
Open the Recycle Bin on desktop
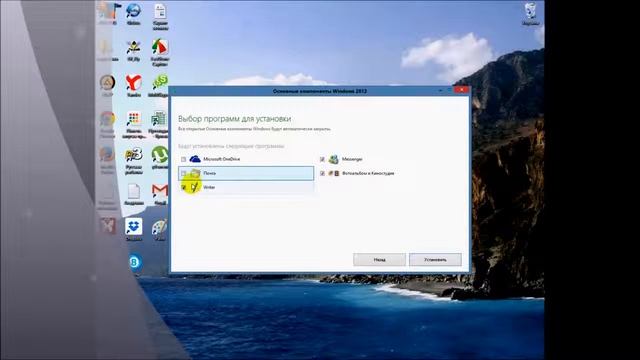530,15
